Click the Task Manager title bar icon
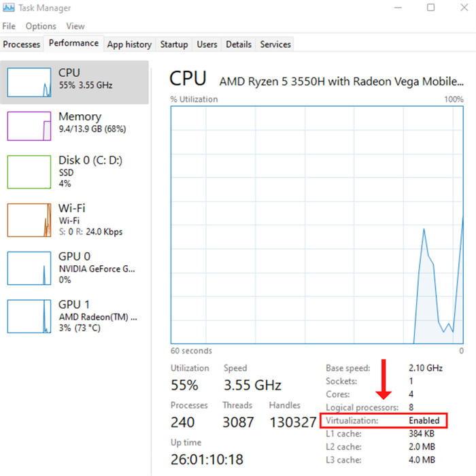The image size is (476, 476). point(8,7)
